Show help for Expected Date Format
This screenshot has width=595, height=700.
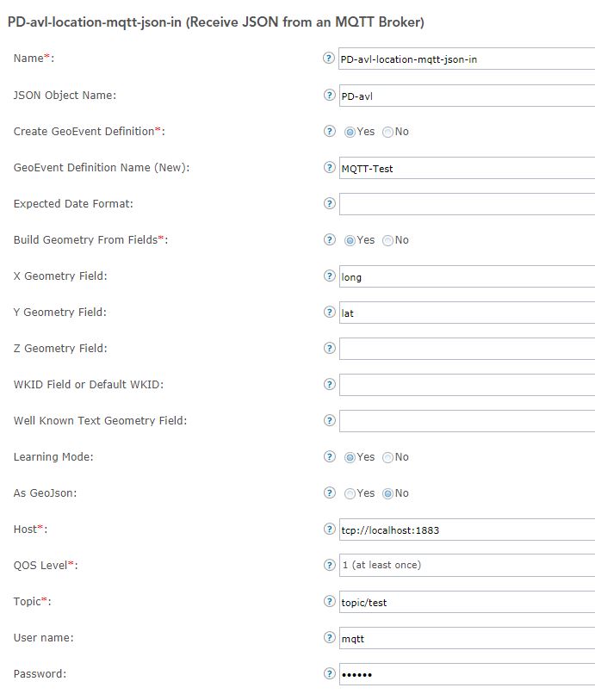(x=329, y=203)
